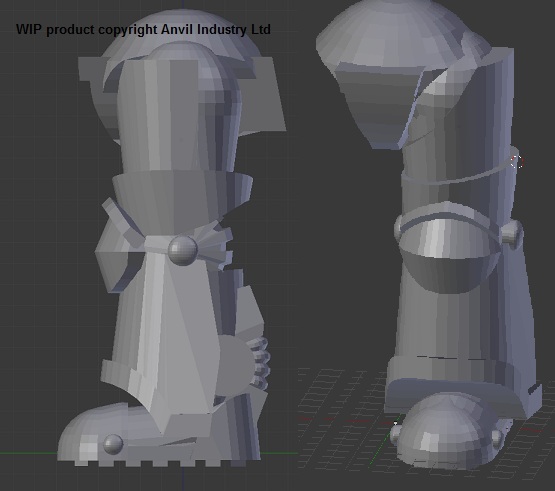The width and height of the screenshot is (555, 491).
Task: Click the 3D cursor beside the right leg
Action: tap(517, 162)
